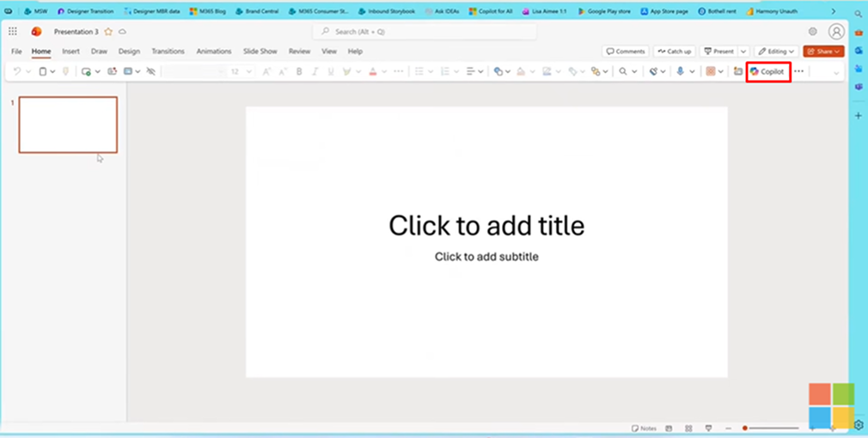The image size is (868, 438).
Task: Toggle Italic formatting
Action: point(315,72)
